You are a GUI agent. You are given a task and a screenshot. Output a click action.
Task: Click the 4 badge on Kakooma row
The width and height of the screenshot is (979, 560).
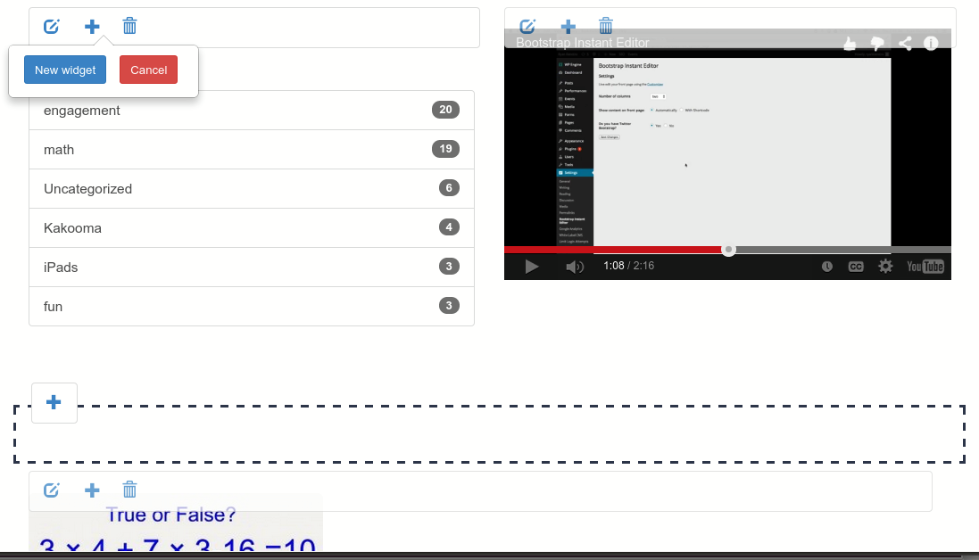[449, 227]
